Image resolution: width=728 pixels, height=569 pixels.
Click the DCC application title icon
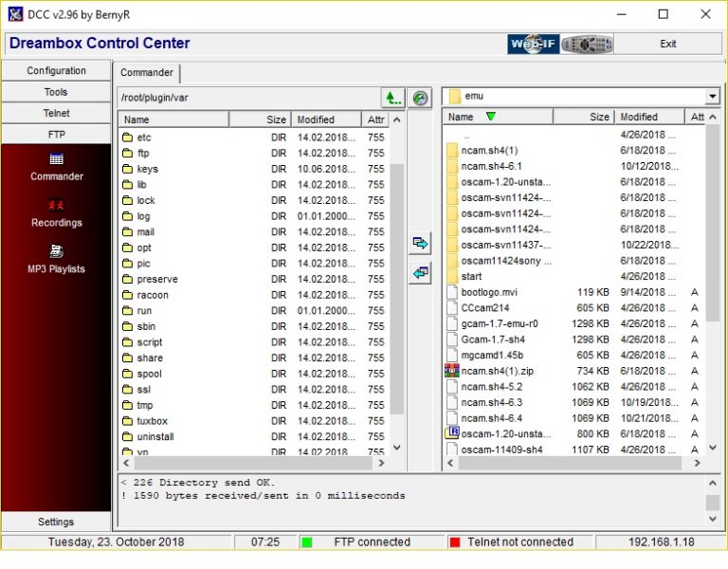pyautogui.click(x=15, y=14)
